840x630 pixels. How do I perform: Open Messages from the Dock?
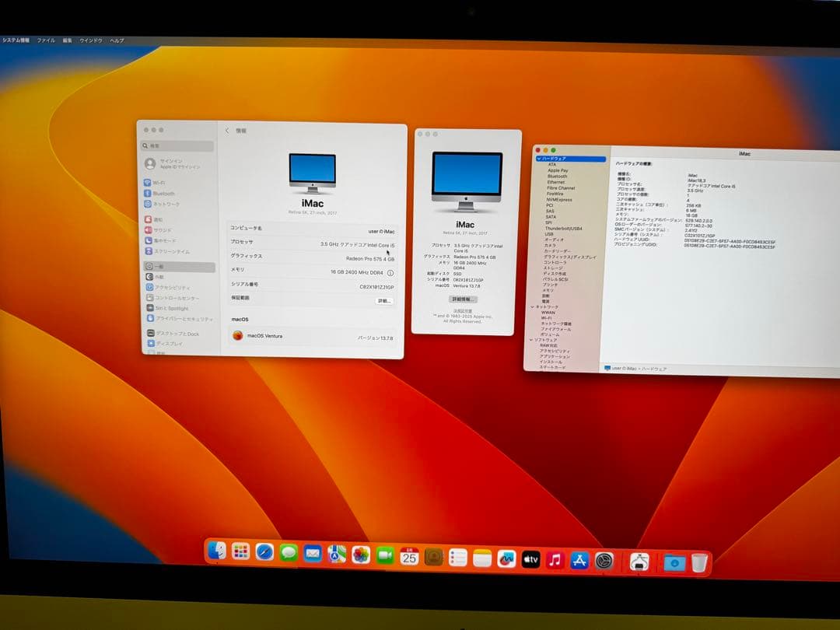289,553
